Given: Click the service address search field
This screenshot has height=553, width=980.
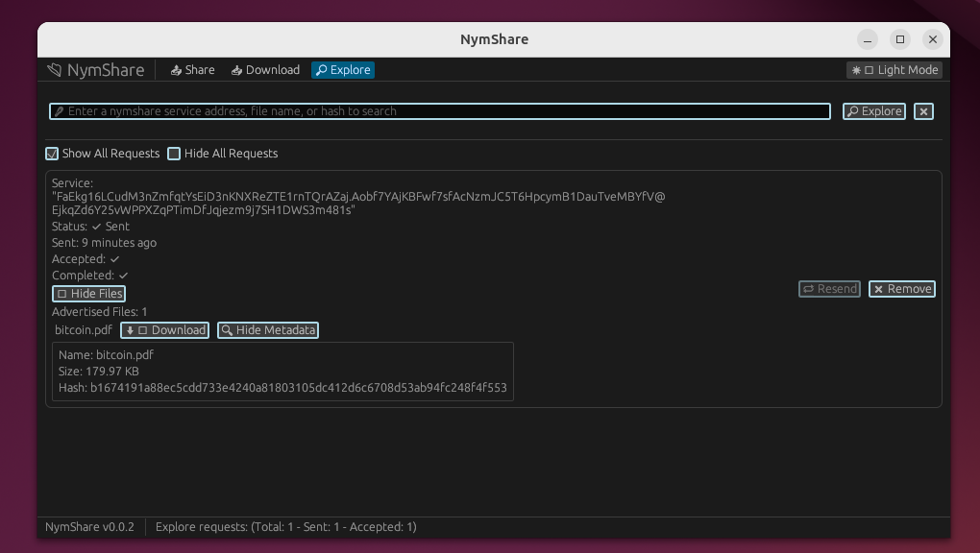Looking at the screenshot, I should point(442,111).
